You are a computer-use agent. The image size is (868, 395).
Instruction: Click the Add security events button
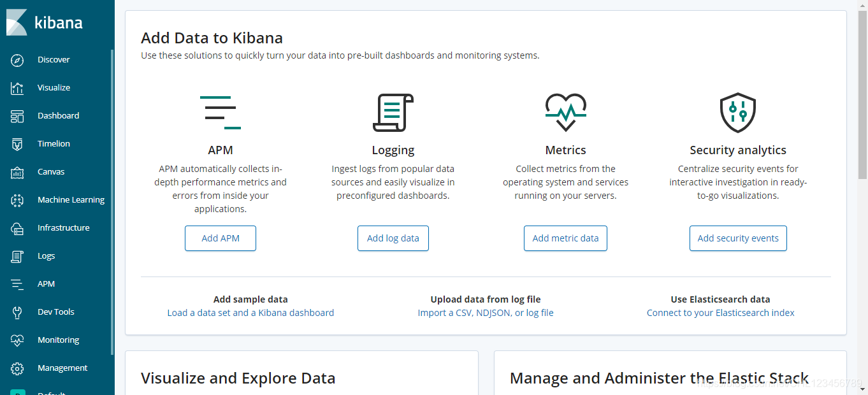pos(738,238)
